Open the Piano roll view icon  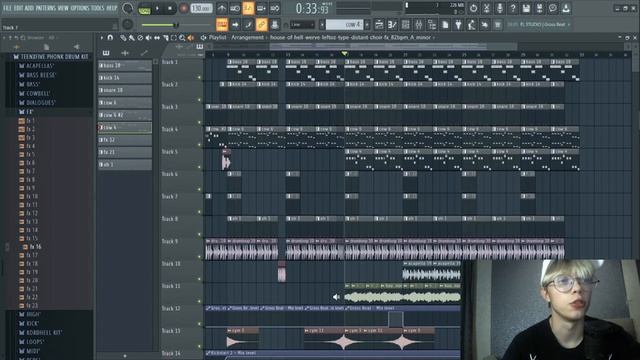click(392, 24)
